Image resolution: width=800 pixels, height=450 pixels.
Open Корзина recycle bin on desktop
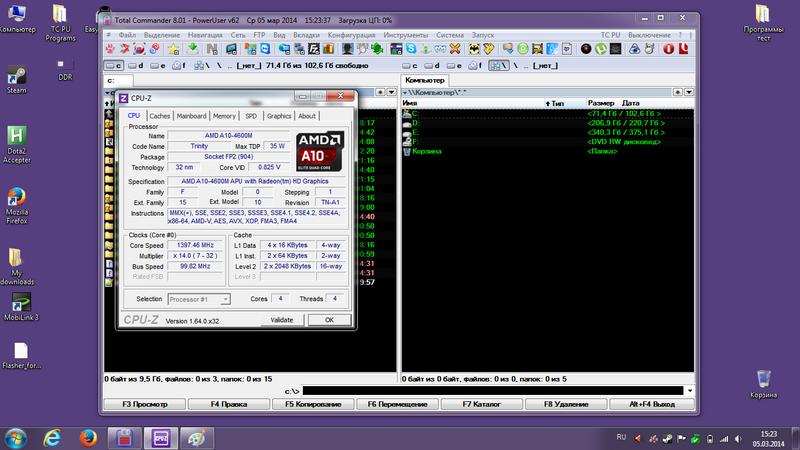[763, 384]
